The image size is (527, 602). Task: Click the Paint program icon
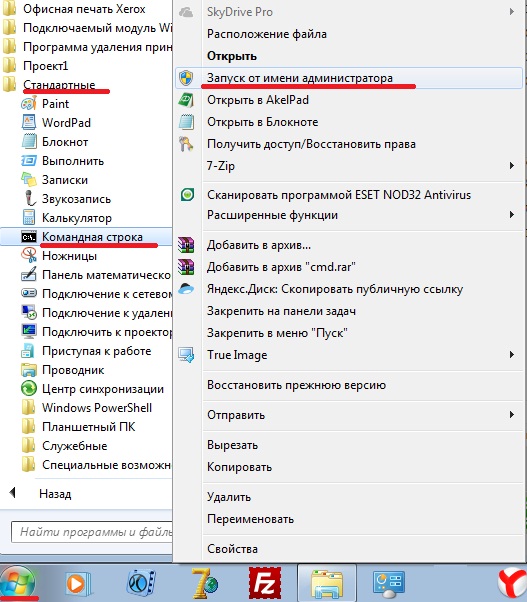(x=29, y=104)
